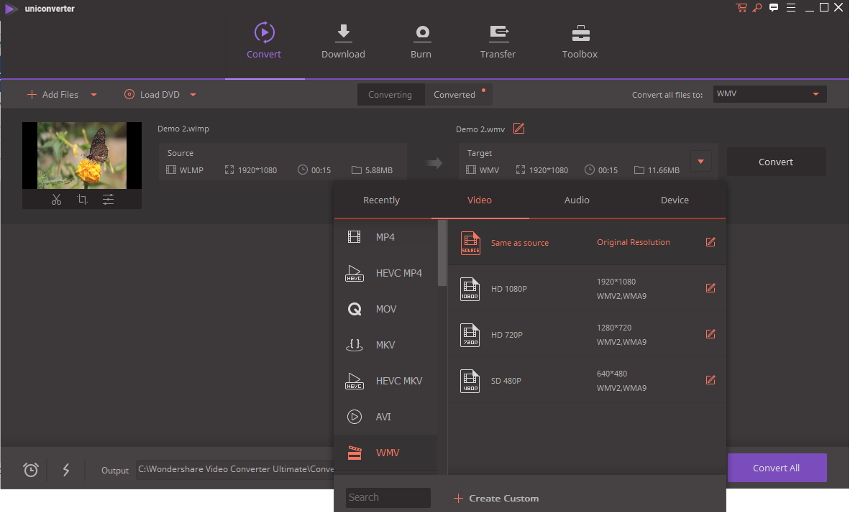Click the shopping cart icon
The height and width of the screenshot is (512, 849).
click(x=741, y=8)
